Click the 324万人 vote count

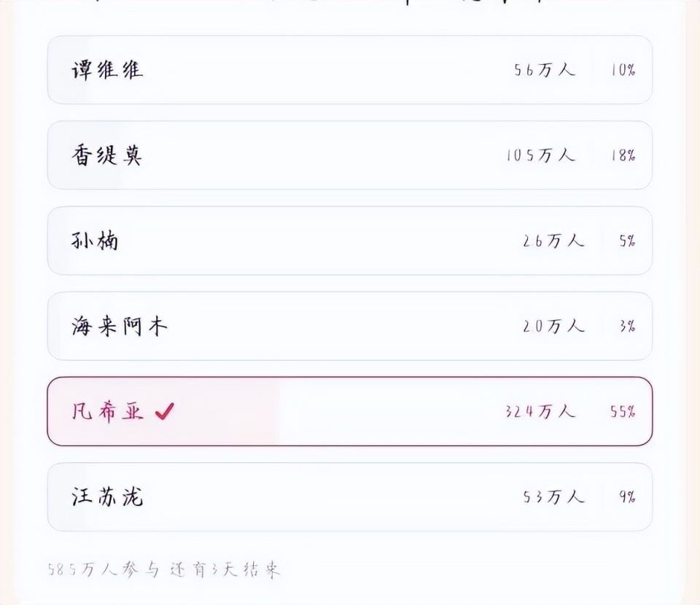coord(540,412)
